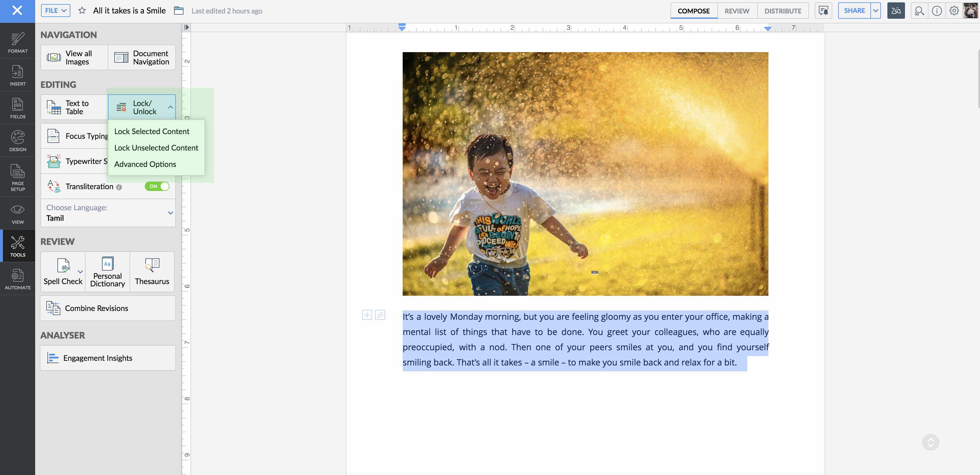The width and height of the screenshot is (980, 475).
Task: Open the Design sidebar panel
Action: [x=18, y=140]
